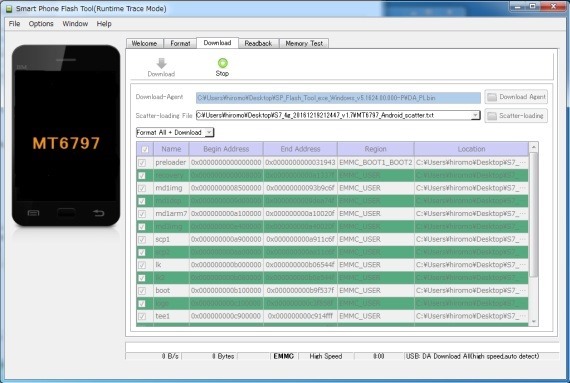
Task: Click the Location column header
Action: 471,149
